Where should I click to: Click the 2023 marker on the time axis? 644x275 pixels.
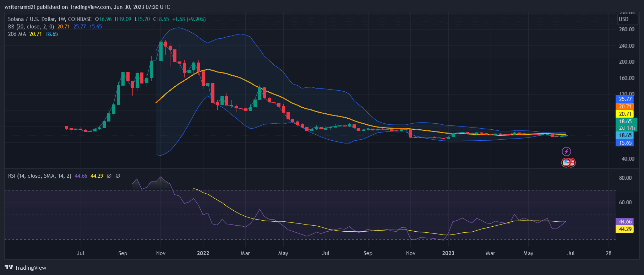[448, 253]
